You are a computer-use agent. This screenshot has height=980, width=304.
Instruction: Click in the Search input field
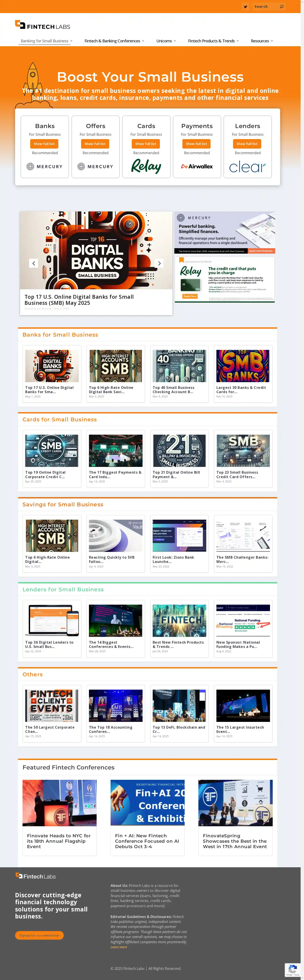tap(265, 7)
